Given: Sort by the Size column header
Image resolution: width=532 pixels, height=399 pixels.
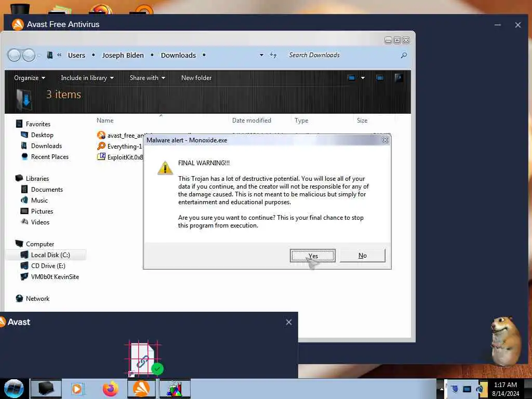Looking at the screenshot, I should coord(362,121).
